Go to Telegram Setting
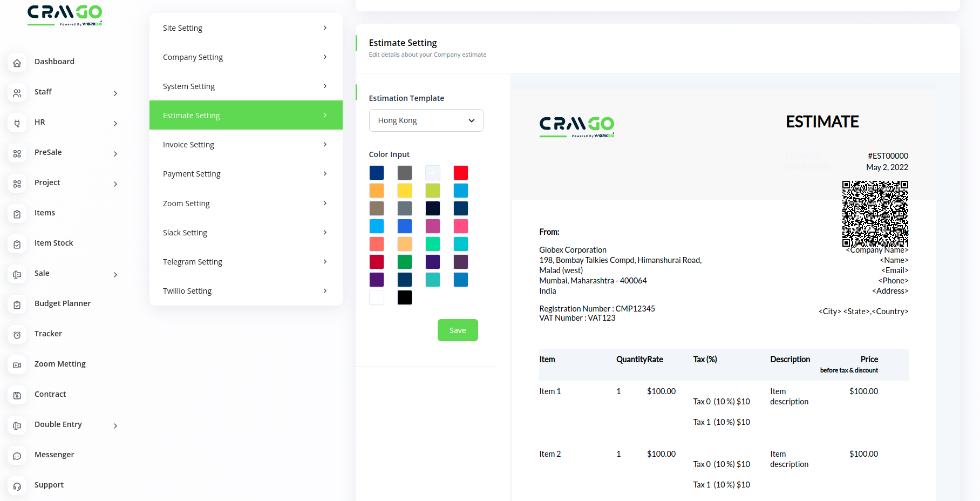The image size is (980, 501). (246, 262)
